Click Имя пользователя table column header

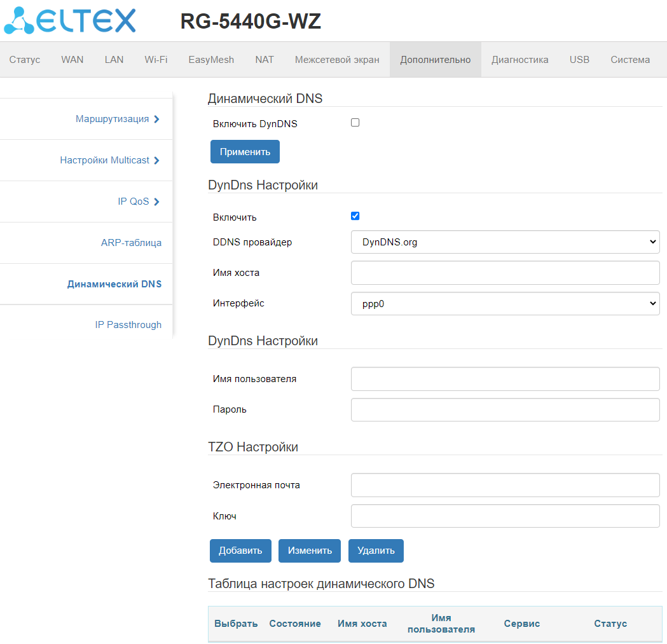tap(441, 623)
